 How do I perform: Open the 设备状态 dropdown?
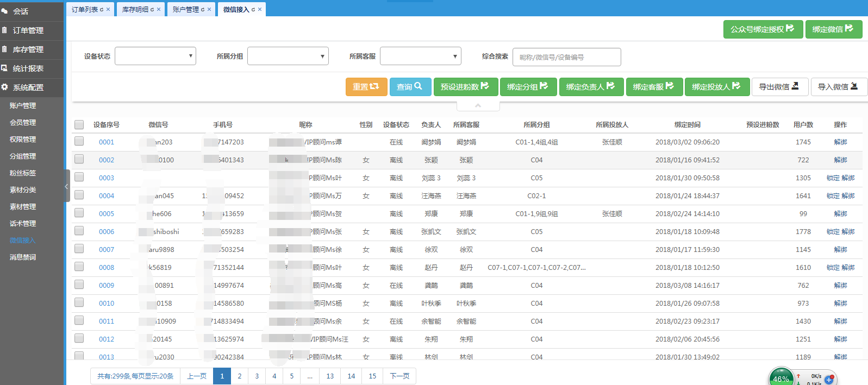[155, 56]
